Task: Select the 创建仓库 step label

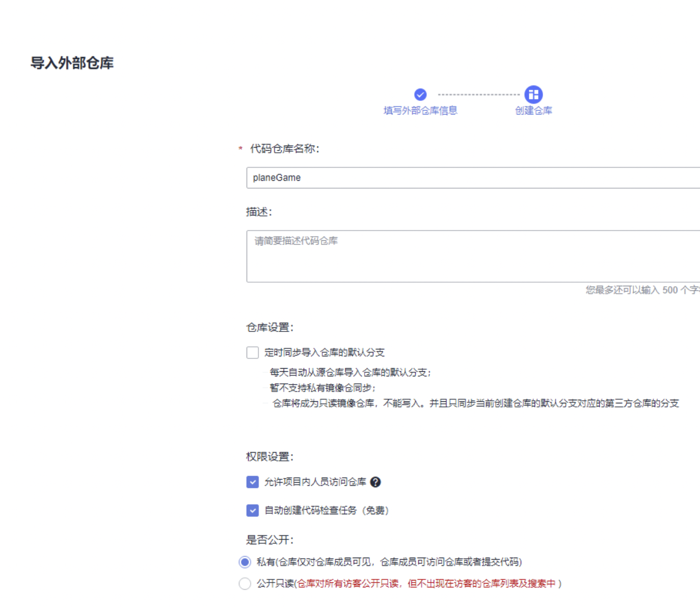Action: [x=533, y=110]
